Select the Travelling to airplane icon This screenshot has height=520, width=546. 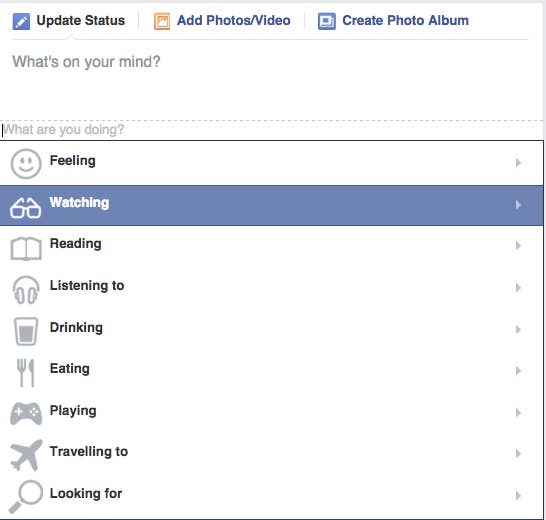[x=26, y=455]
